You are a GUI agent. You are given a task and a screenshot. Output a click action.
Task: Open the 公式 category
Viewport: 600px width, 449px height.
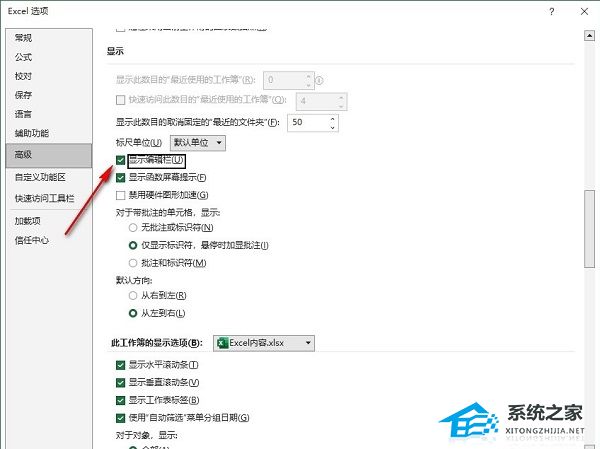pyautogui.click(x=23, y=57)
